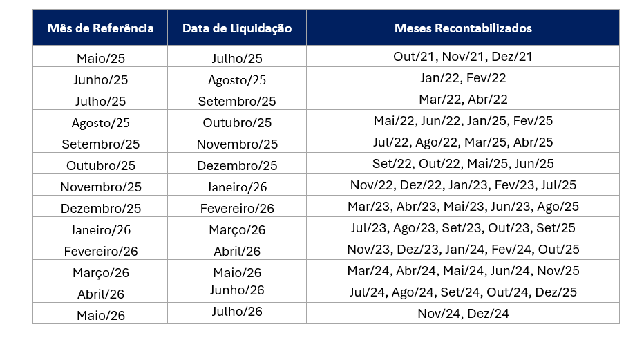Screen dimensions: 644x338
Task: Click the Jan/22, Fev/22 cell
Action: pyautogui.click(x=463, y=77)
